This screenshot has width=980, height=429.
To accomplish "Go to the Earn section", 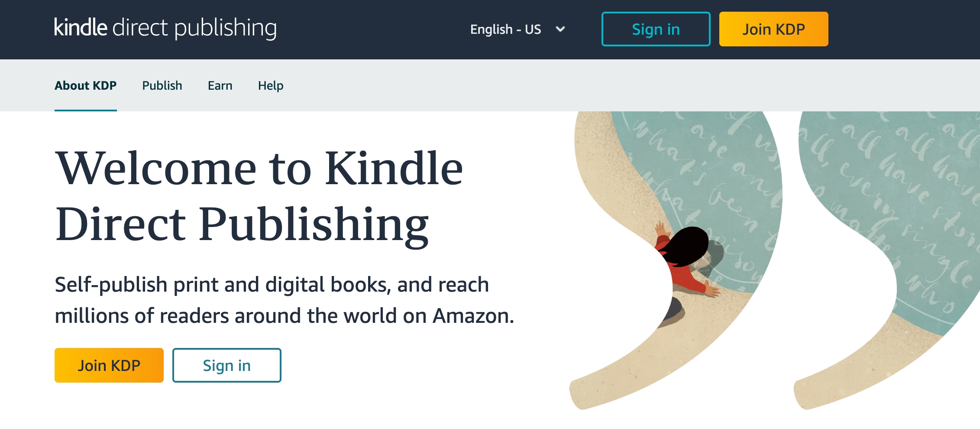I will click(x=220, y=85).
